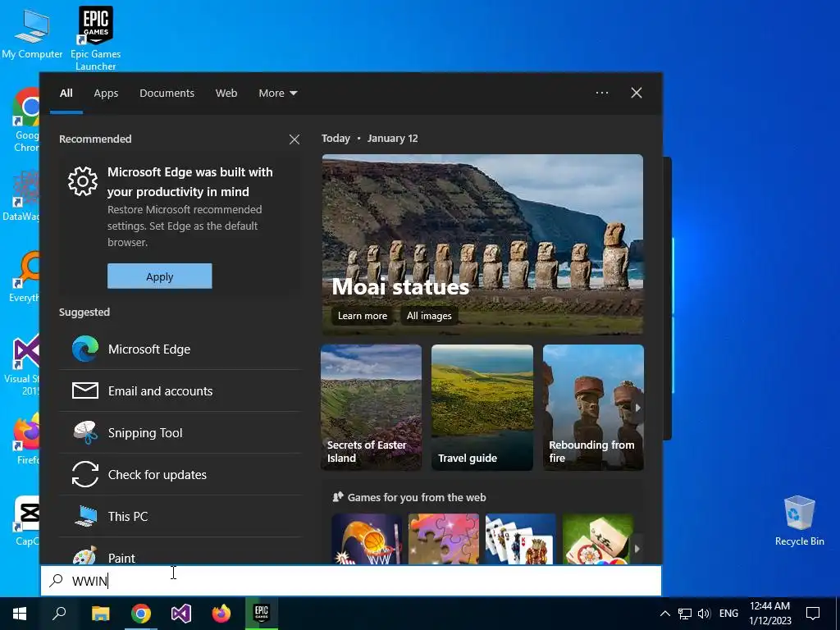Open the mahjong game thumbnail
The width and height of the screenshot is (840, 630).
(597, 539)
